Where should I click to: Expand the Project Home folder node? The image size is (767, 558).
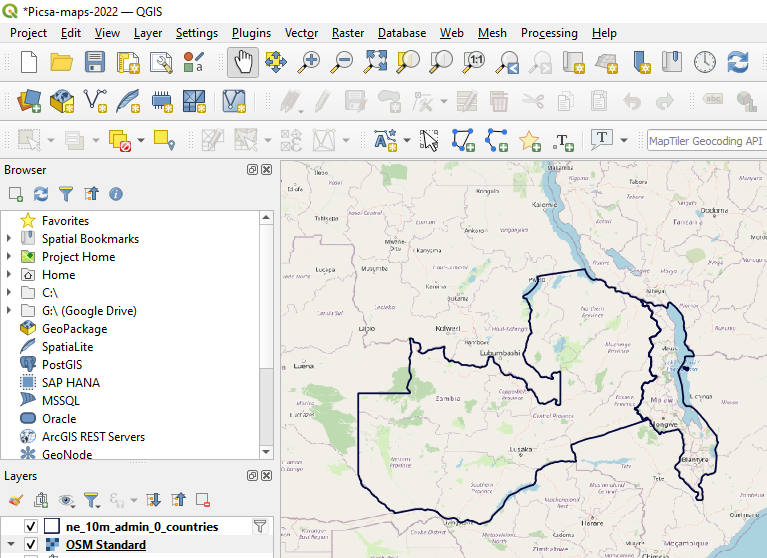pyautogui.click(x=9, y=257)
